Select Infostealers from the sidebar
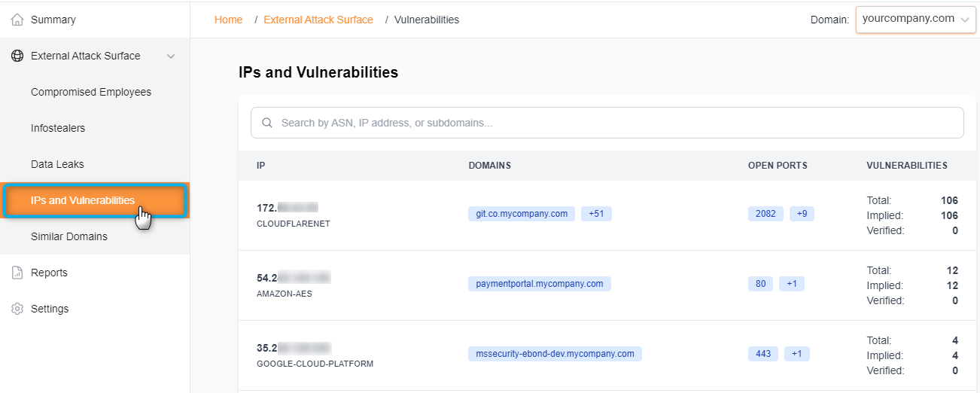 (58, 128)
